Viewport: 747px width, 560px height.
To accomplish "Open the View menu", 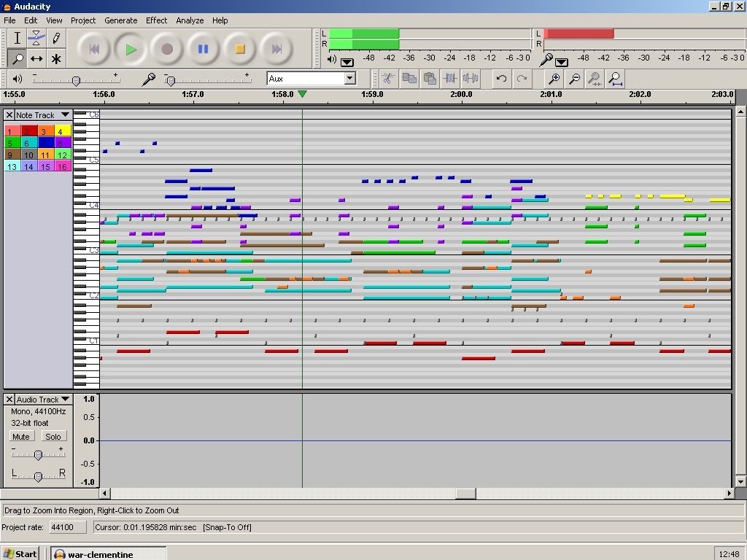I will coord(54,20).
